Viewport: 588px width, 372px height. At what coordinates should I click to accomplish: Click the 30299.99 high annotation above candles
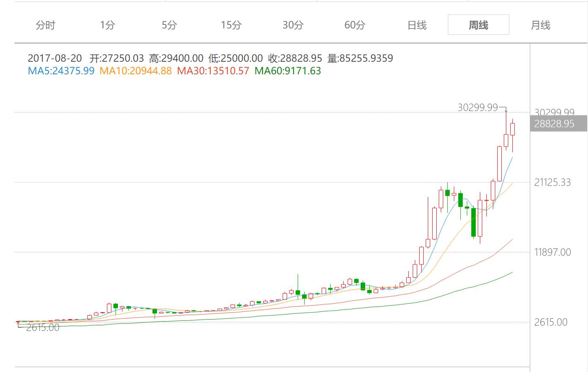(x=477, y=108)
